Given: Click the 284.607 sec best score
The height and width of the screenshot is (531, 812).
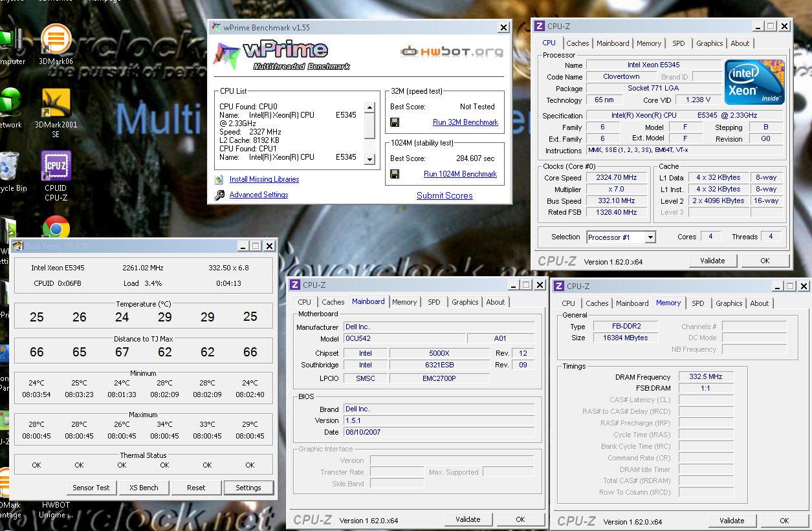Looking at the screenshot, I should coord(475,158).
